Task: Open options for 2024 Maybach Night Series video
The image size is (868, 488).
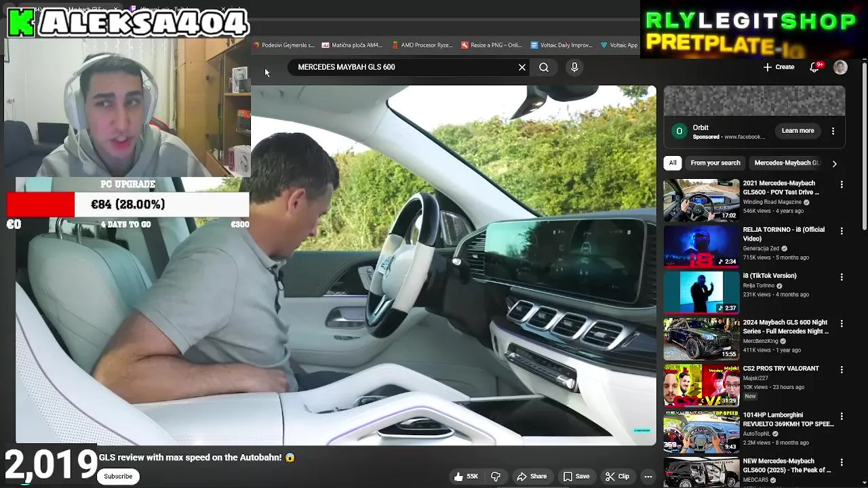Action: click(842, 324)
